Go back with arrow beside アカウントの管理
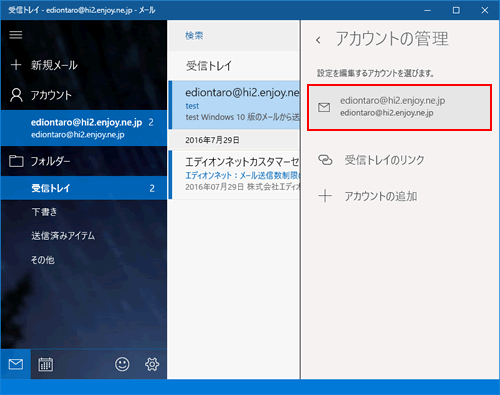 tap(318, 40)
